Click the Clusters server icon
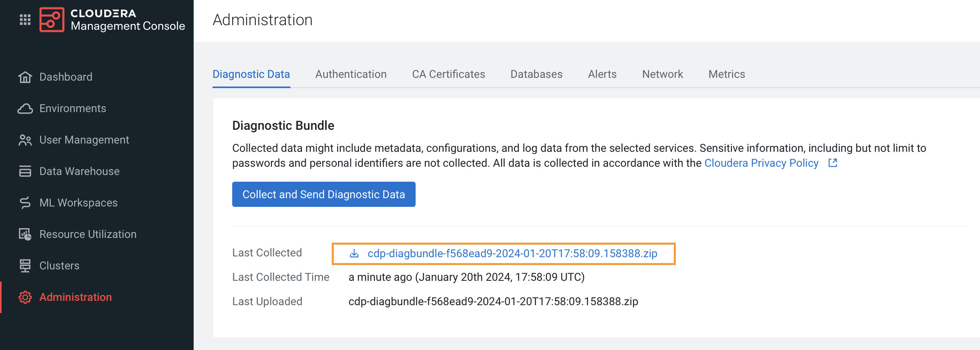Viewport: 980px width, 350px height. (x=25, y=266)
